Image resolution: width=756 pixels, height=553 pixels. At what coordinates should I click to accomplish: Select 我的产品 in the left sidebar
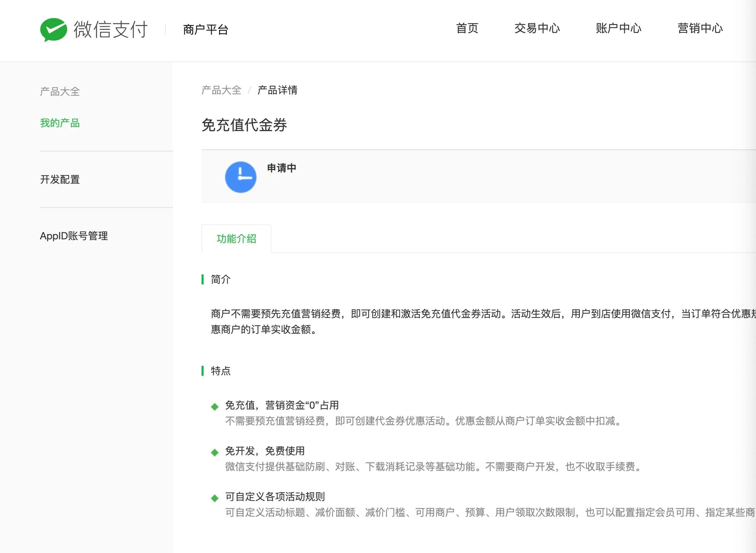point(60,123)
